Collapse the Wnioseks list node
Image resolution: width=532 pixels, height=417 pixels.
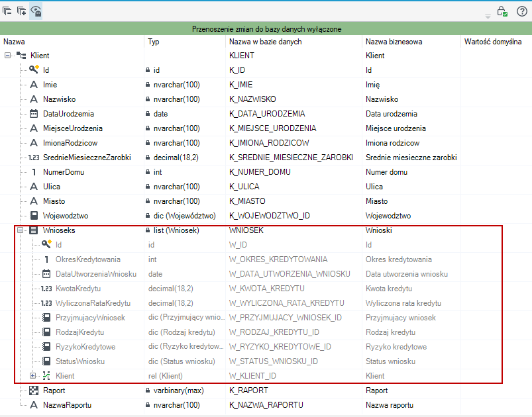(x=21, y=230)
